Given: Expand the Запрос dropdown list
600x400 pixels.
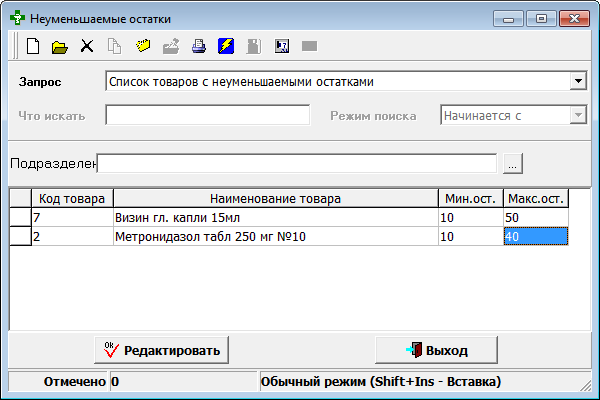Looking at the screenshot, I should click(x=578, y=81).
